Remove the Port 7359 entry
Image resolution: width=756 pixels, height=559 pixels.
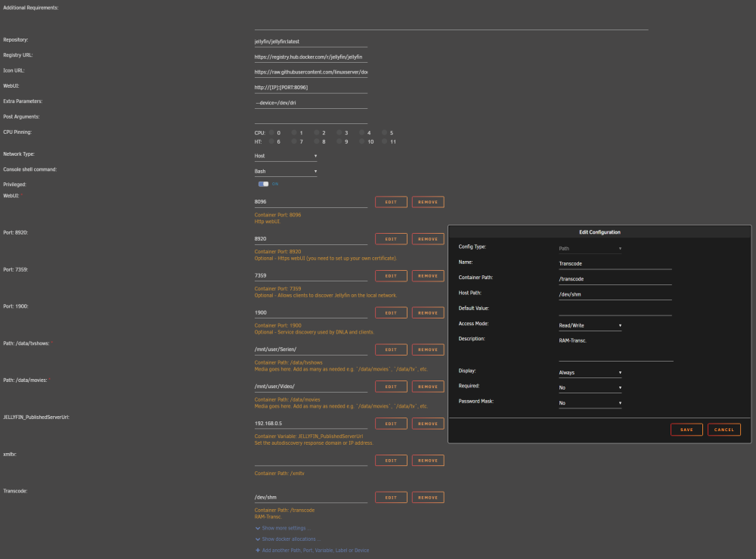(x=428, y=276)
